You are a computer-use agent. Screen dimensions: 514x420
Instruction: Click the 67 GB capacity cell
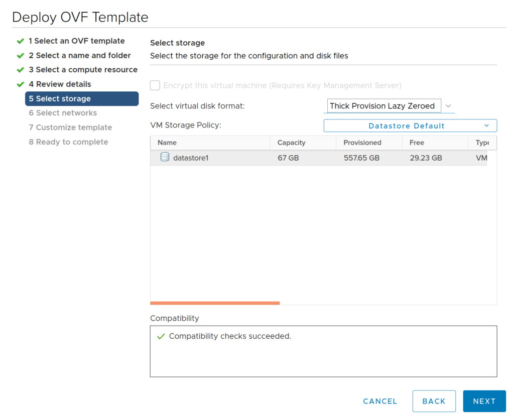[288, 158]
